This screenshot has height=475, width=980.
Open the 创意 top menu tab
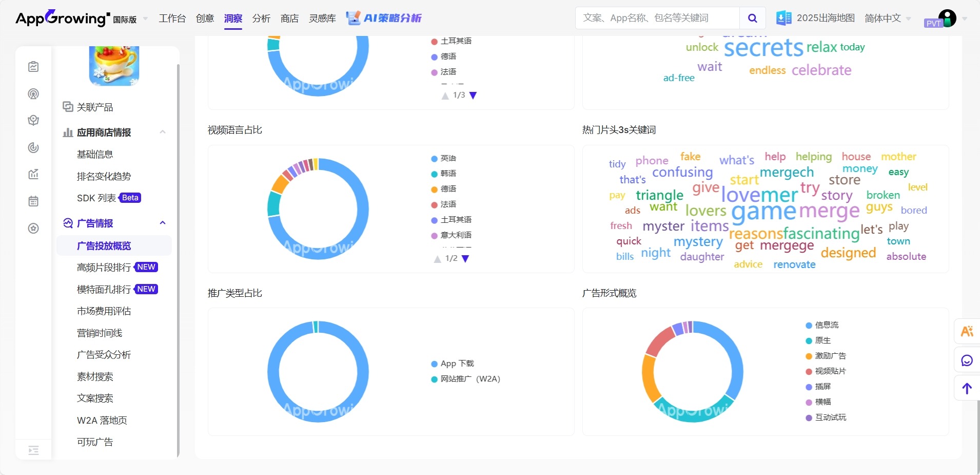205,18
